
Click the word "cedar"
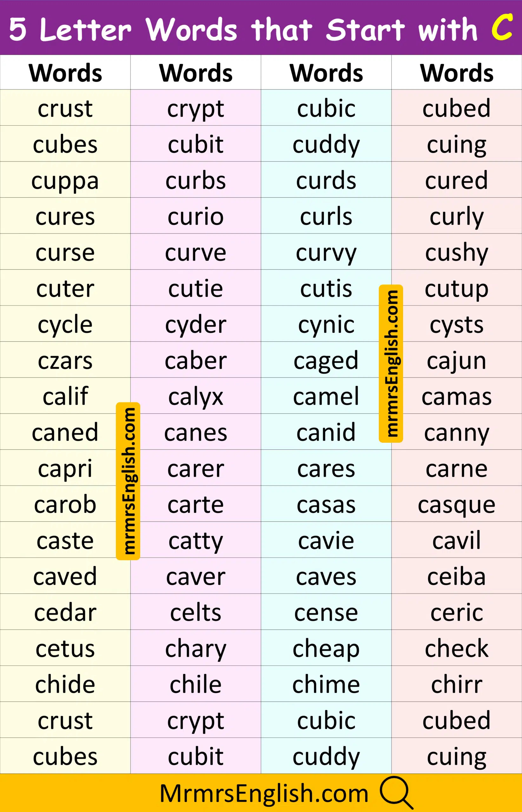tap(65, 613)
